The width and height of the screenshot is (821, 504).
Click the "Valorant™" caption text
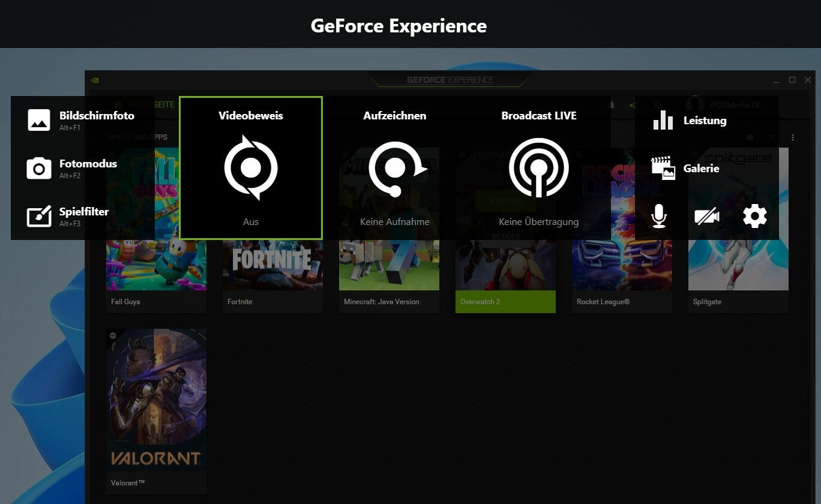point(128,483)
